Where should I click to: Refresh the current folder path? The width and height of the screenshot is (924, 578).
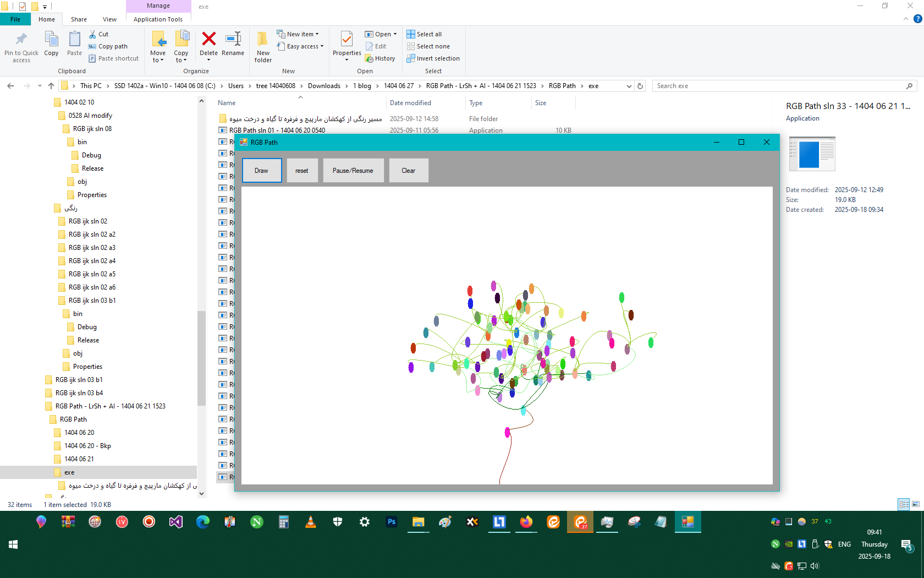[x=640, y=86]
